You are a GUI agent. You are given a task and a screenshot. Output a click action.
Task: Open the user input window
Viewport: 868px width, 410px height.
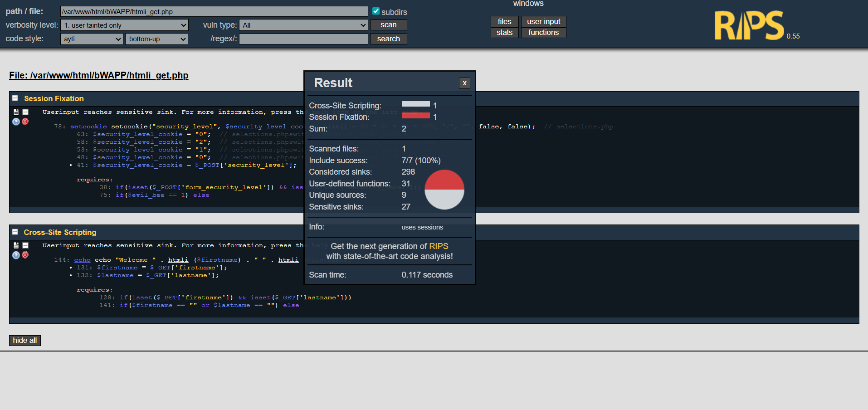(543, 22)
